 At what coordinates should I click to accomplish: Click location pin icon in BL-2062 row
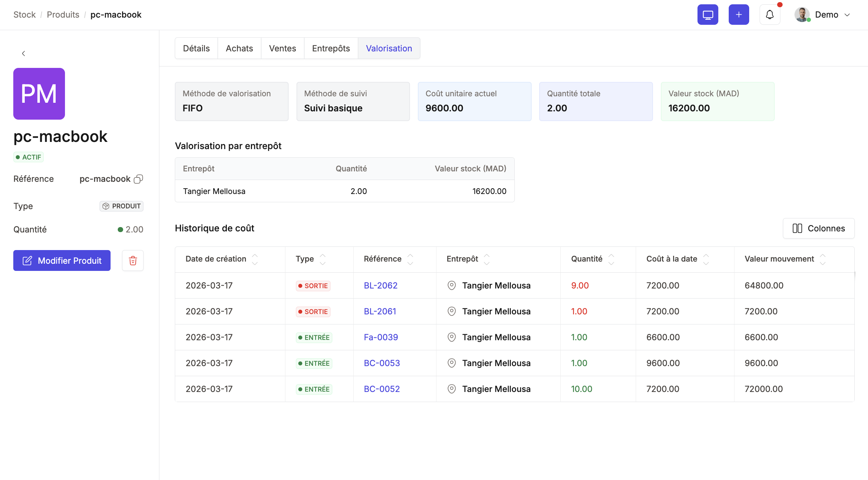tap(452, 286)
